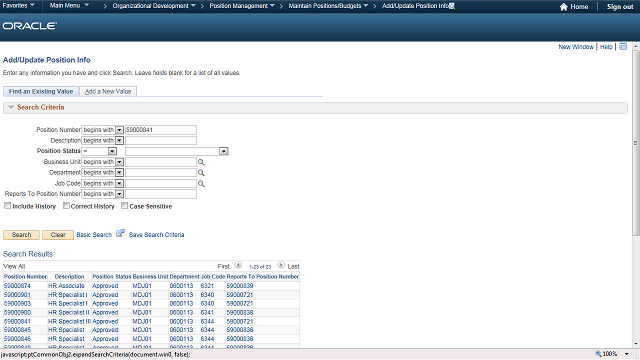
Task: Click the Save Search Criteria icon
Action: click(120, 233)
